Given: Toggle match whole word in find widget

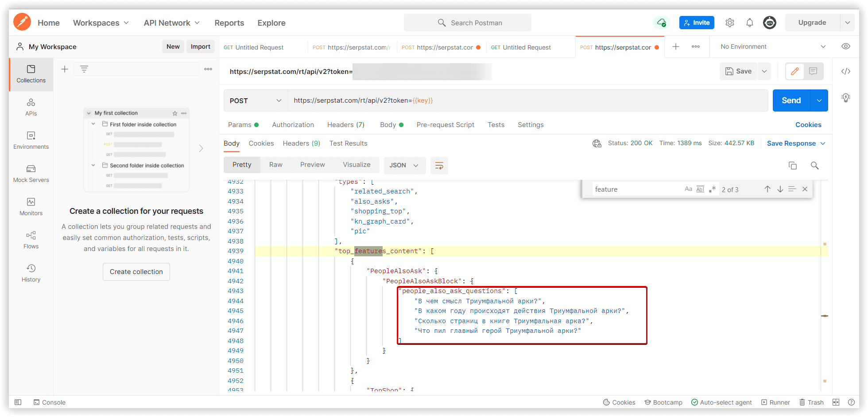Looking at the screenshot, I should click(x=700, y=189).
